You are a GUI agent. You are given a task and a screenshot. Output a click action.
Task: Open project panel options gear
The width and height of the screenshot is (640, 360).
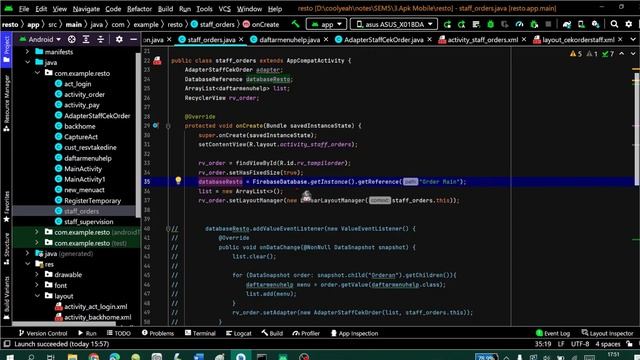[x=119, y=40]
